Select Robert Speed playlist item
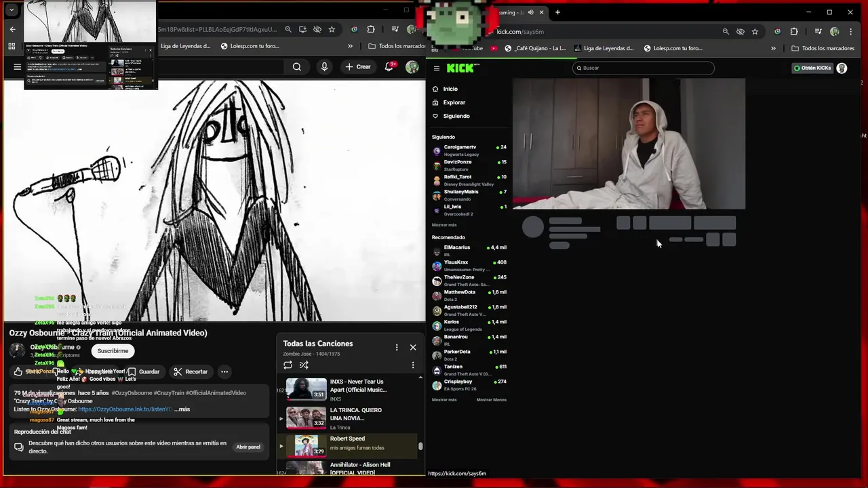The width and height of the screenshot is (868, 488). [347, 445]
